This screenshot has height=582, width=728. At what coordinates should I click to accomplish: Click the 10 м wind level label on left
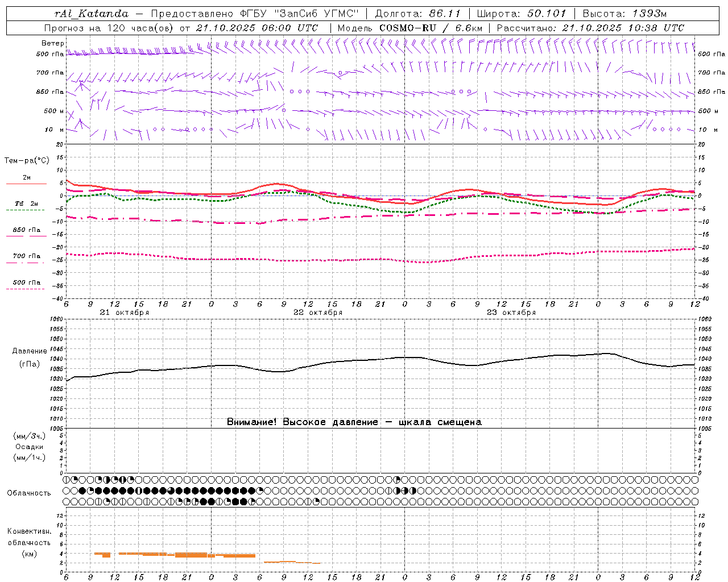55,130
